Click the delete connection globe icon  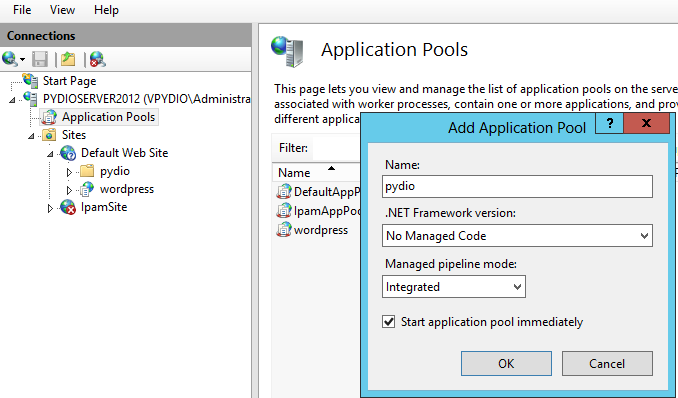98,59
